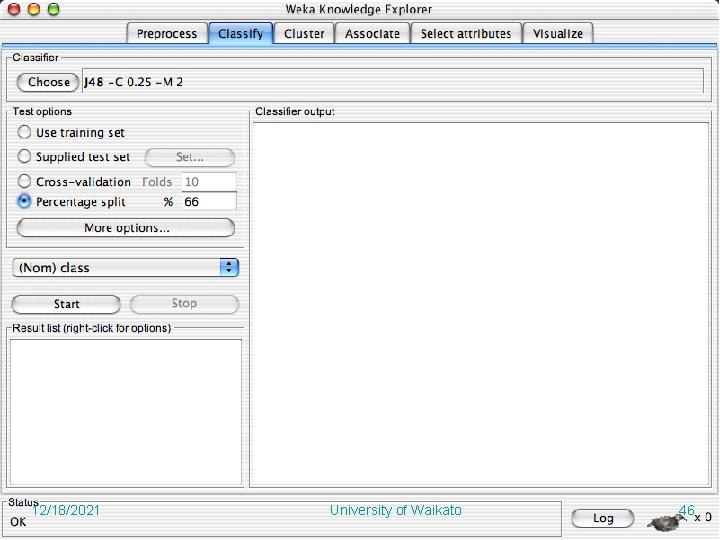Open the More options... dialog
This screenshot has width=720, height=540.
click(x=126, y=228)
